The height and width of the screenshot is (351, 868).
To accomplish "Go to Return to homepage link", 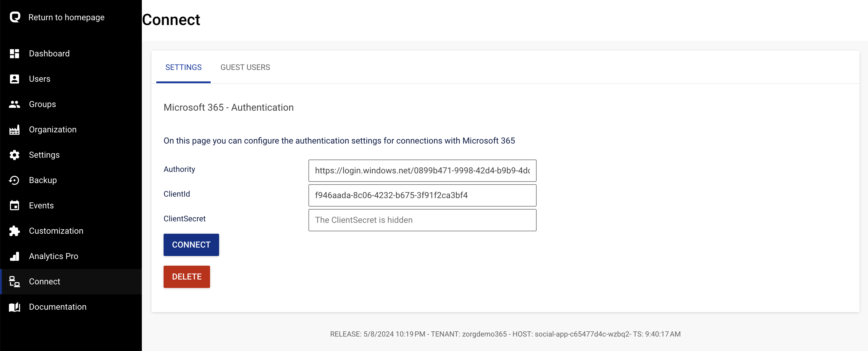I will 66,17.
